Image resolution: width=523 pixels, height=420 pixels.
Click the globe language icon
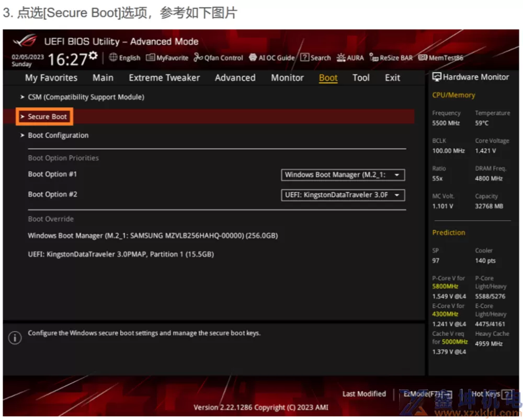coord(113,58)
